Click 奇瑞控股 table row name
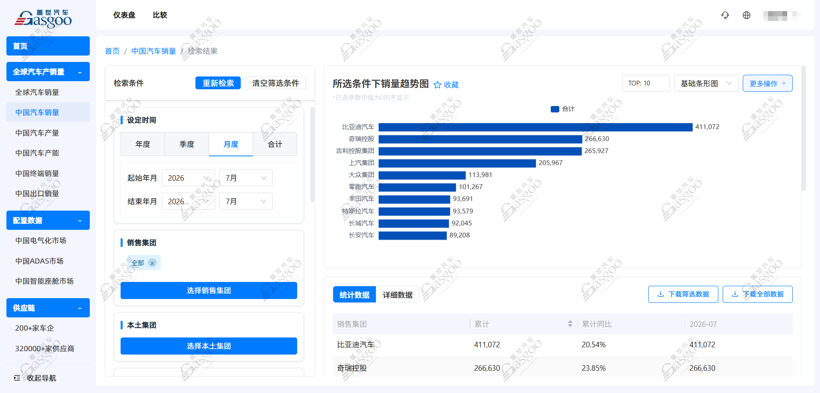 click(x=351, y=368)
